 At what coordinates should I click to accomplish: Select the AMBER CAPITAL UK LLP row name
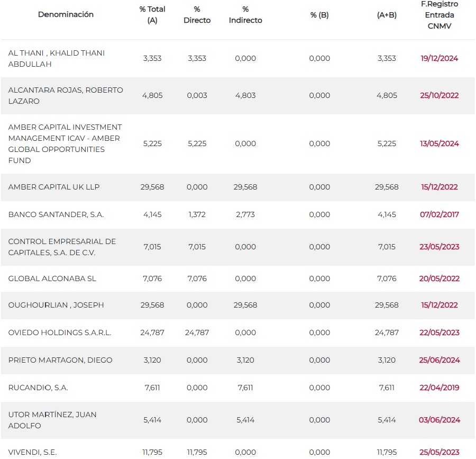[x=54, y=187]
